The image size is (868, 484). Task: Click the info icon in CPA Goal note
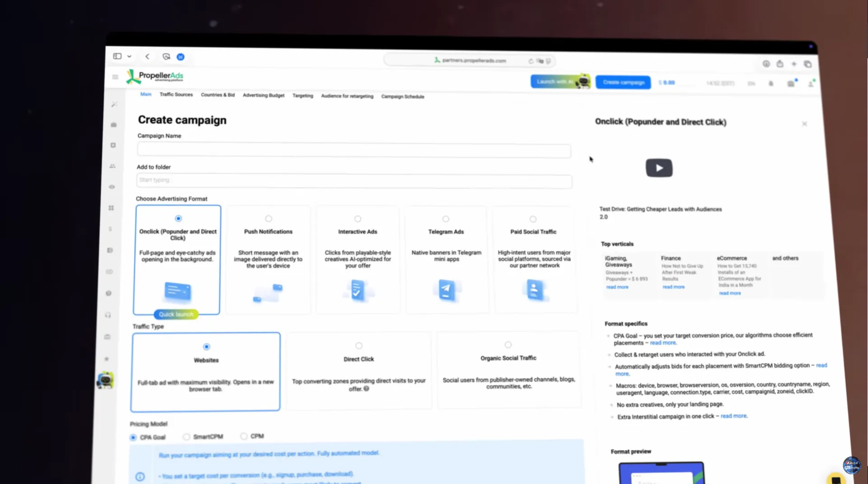point(140,477)
